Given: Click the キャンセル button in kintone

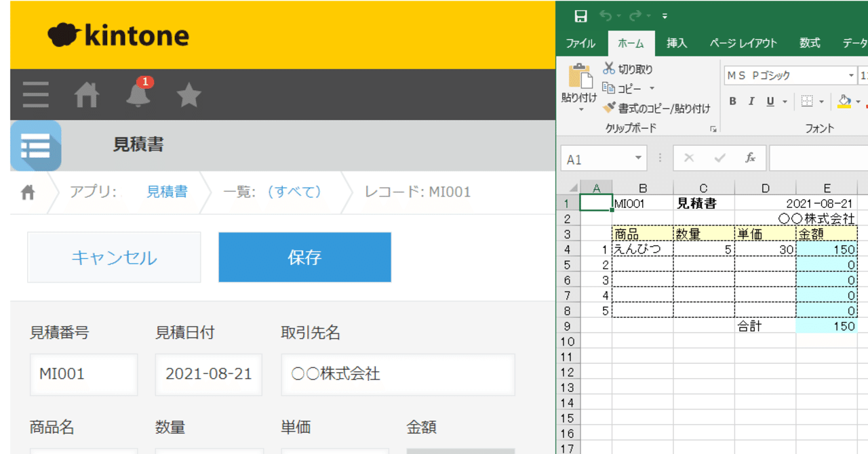Looking at the screenshot, I should pyautogui.click(x=113, y=257).
